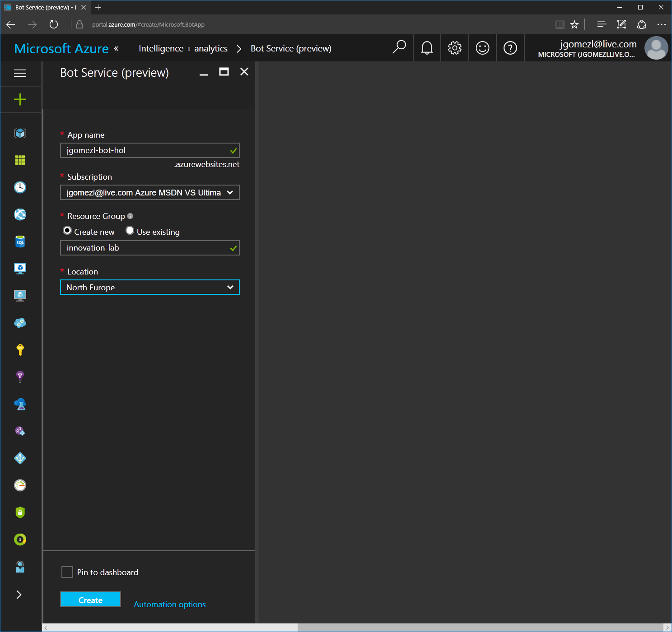Open the hamburger menu in the sidebar
The height and width of the screenshot is (632, 672).
20,73
